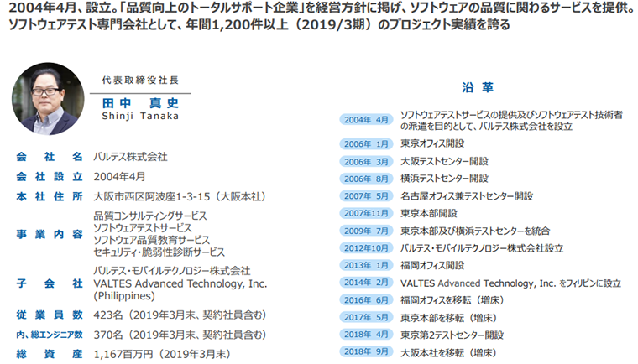Click the 総資産 label
638x364 pixels.
[x=50, y=354]
